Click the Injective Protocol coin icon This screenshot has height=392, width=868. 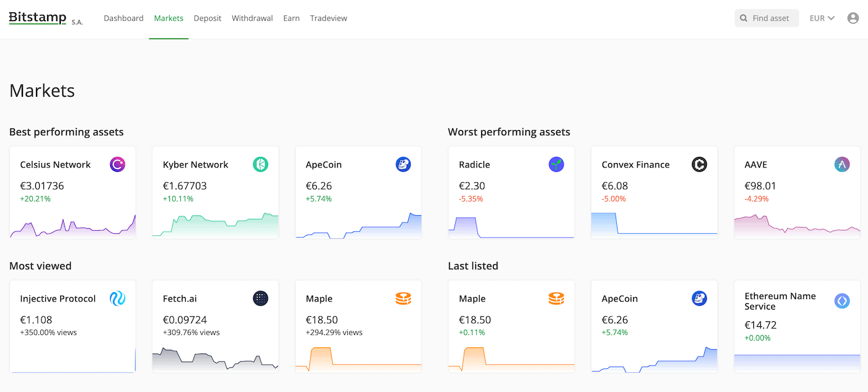(117, 298)
